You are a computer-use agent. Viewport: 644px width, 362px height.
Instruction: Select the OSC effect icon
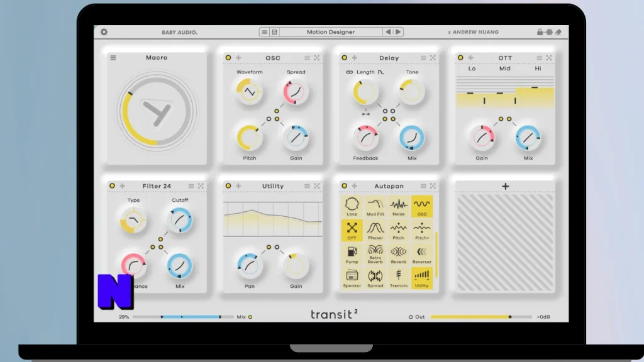click(422, 206)
